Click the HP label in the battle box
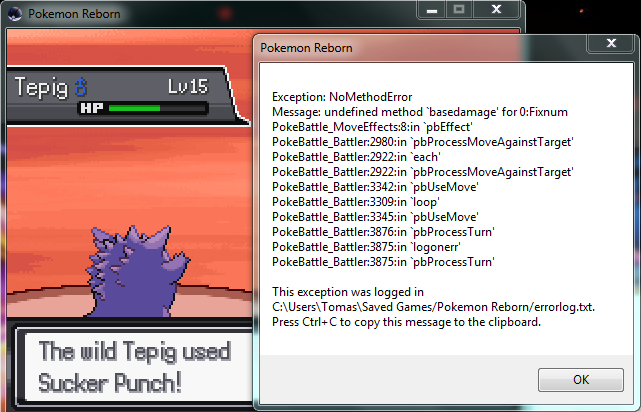 [92, 108]
